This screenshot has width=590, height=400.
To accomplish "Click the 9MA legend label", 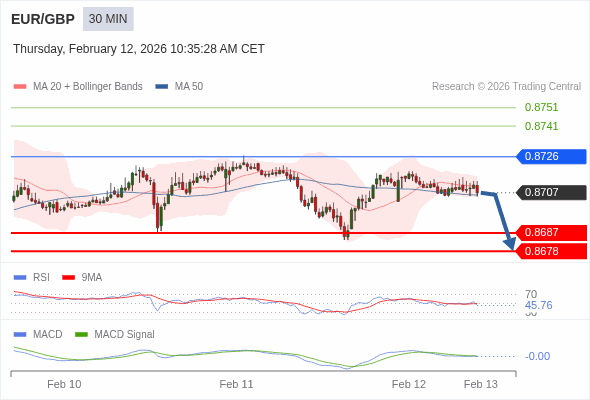I will tap(92, 278).
